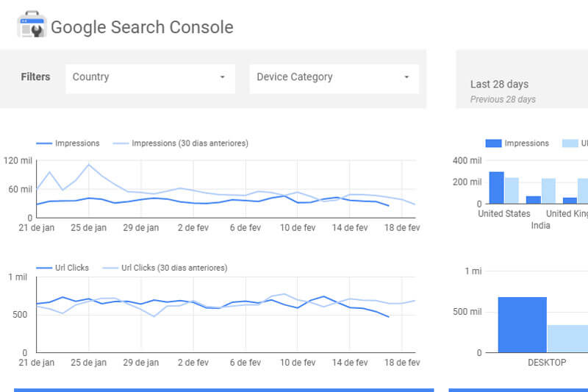The height and width of the screenshot is (392, 588).
Task: Click the Google Search Console logo icon
Action: coord(32,25)
